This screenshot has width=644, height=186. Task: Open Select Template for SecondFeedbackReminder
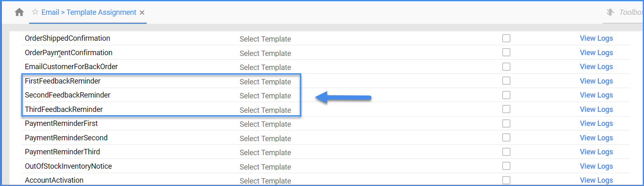(x=265, y=96)
